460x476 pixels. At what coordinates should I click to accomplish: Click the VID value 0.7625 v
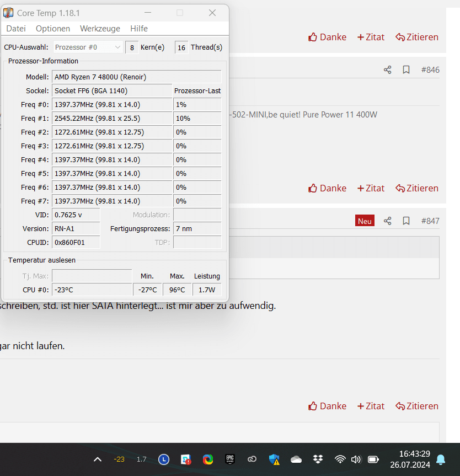[76, 215]
